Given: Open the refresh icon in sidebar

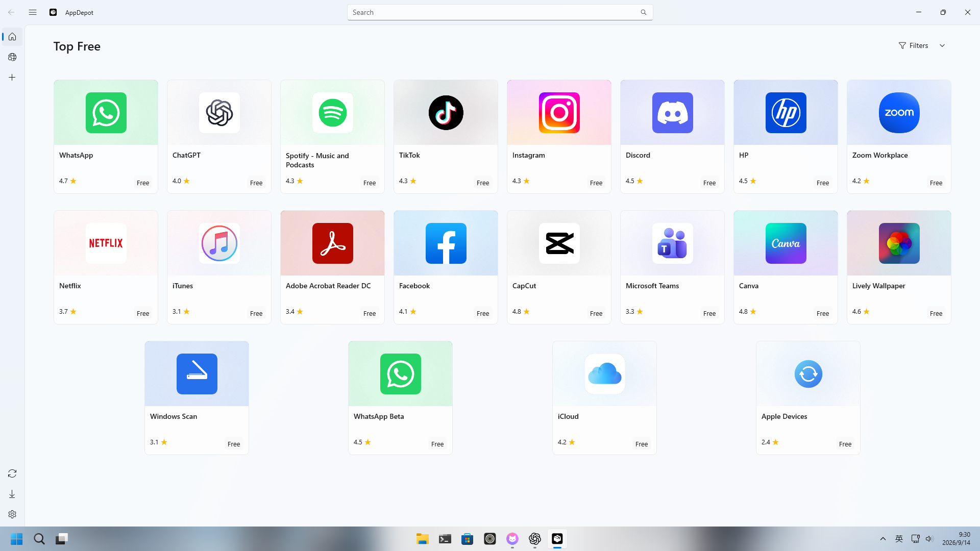Looking at the screenshot, I should point(12,473).
